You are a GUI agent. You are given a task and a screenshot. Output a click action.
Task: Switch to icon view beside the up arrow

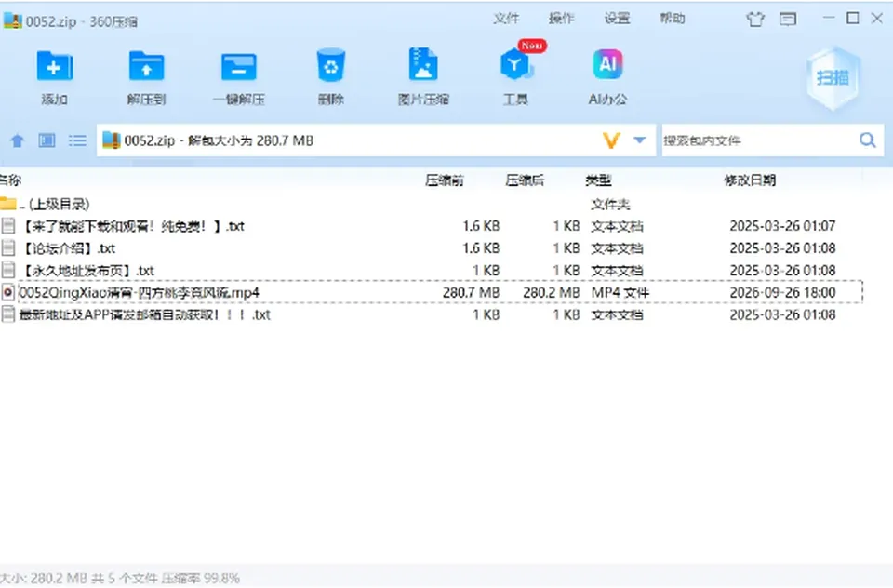47,140
